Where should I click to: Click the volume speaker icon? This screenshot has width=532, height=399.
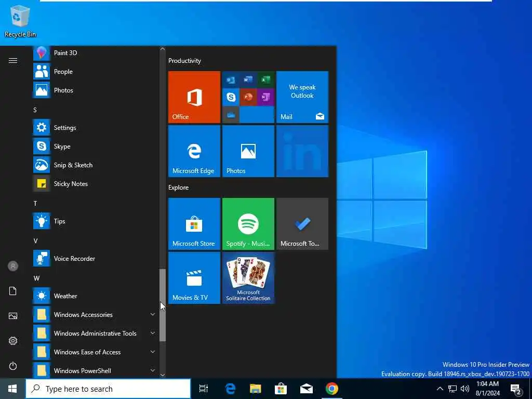[465, 389]
